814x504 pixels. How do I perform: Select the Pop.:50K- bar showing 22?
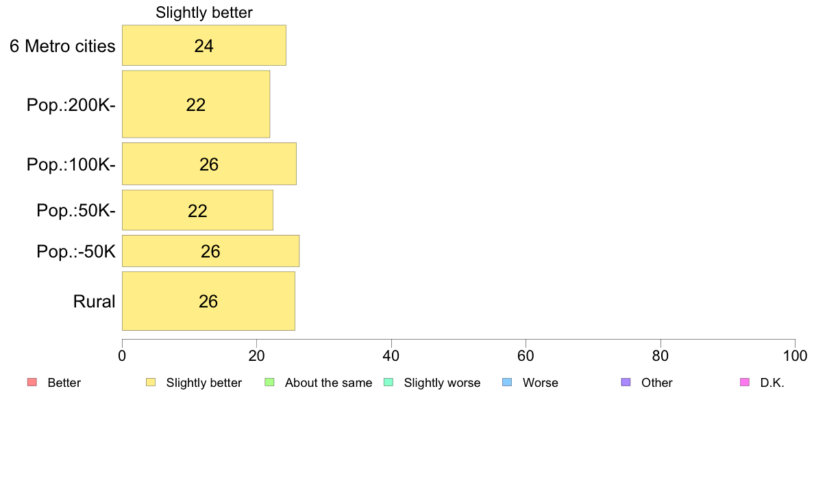point(197,210)
